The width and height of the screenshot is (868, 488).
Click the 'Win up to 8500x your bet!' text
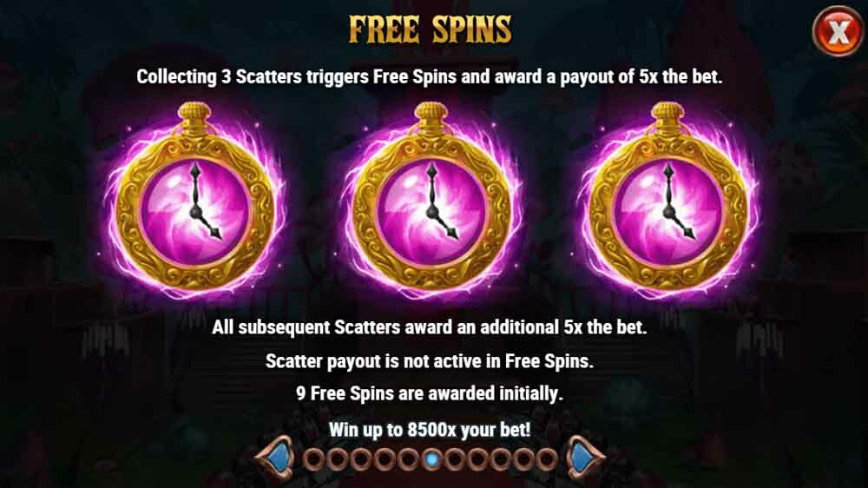[431, 429]
